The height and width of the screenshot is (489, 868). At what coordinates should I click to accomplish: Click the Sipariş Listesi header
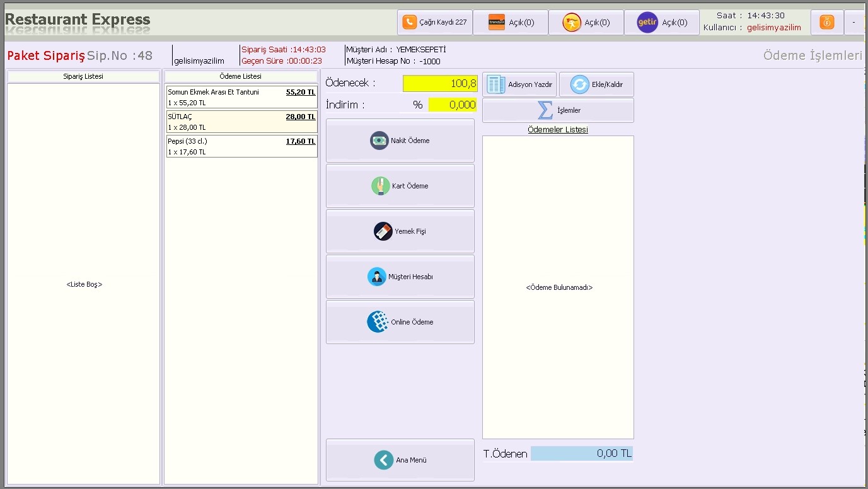[84, 76]
